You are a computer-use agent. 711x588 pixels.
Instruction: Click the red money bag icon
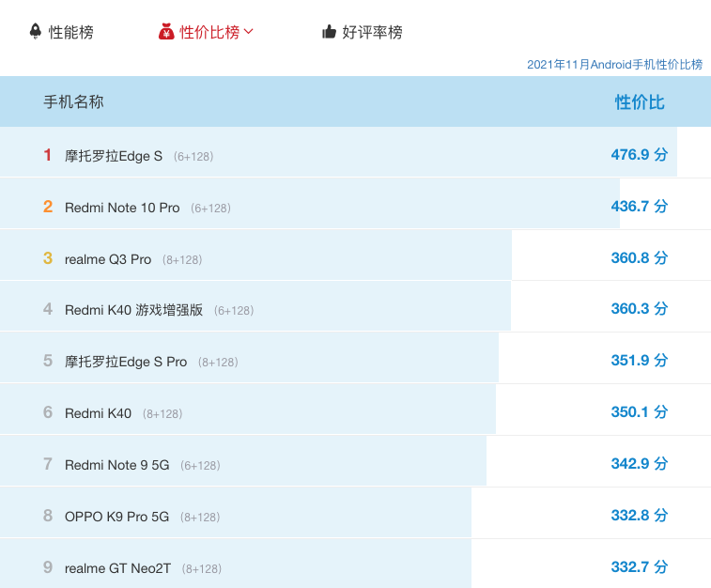166,32
